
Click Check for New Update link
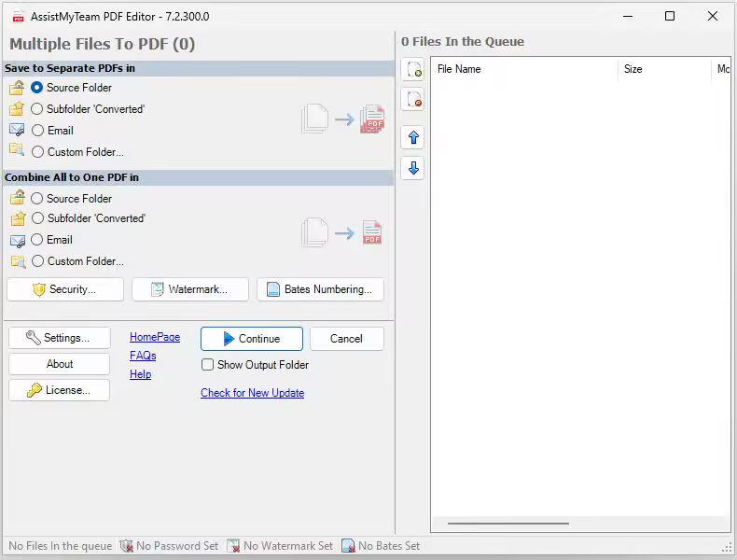pyautogui.click(x=252, y=393)
